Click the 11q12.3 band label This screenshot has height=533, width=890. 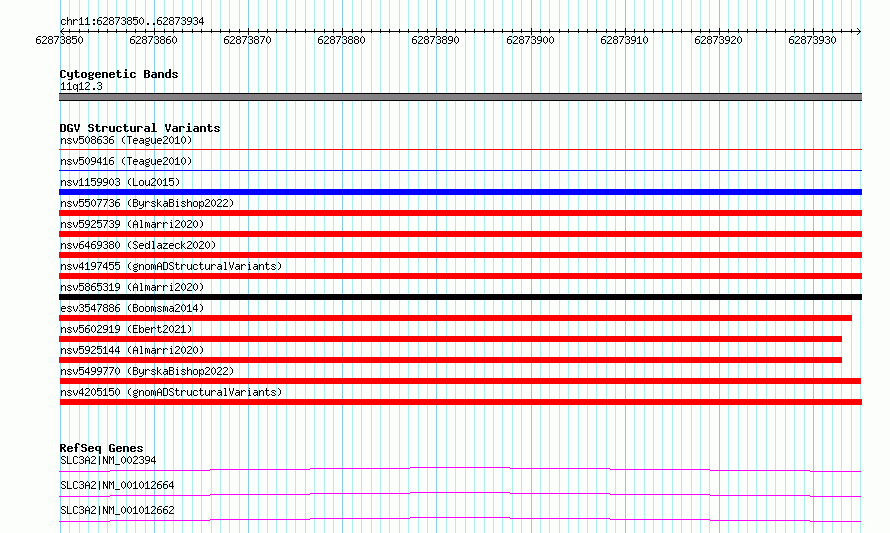[81, 86]
